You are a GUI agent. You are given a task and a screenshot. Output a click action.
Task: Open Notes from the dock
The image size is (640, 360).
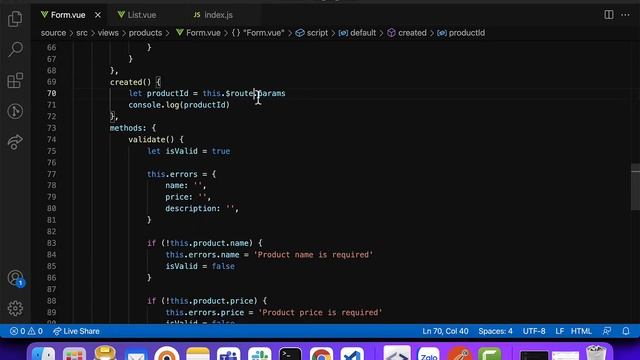point(198,353)
